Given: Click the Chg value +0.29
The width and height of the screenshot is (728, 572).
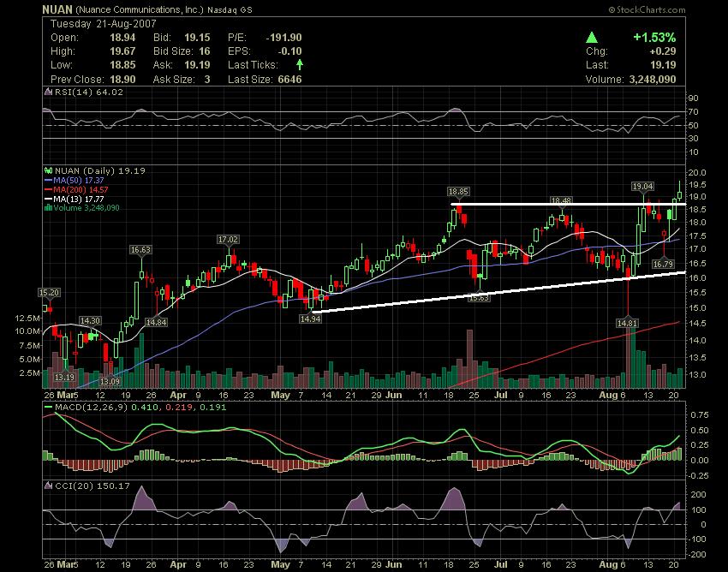Looking at the screenshot, I should (663, 51).
